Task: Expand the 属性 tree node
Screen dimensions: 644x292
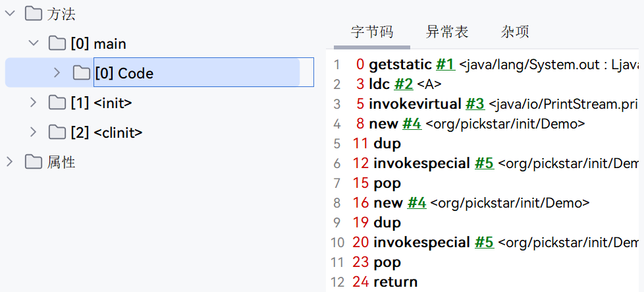Action: coord(9,161)
